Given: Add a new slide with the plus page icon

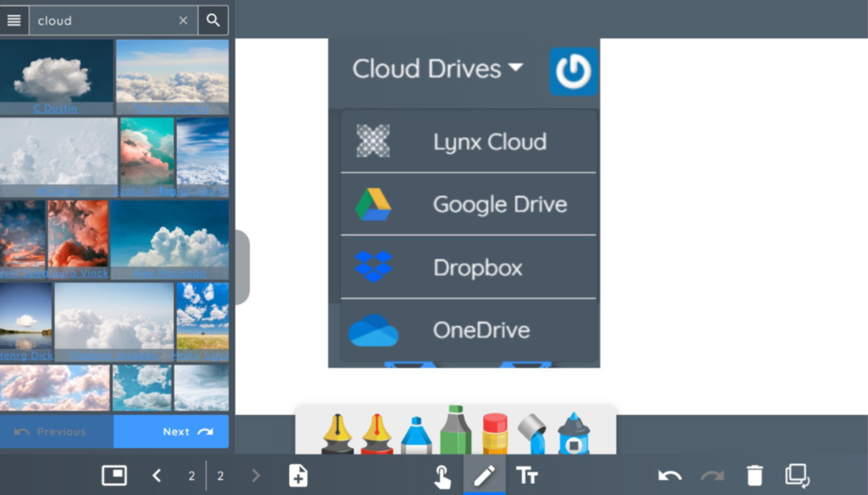Looking at the screenshot, I should 298,475.
